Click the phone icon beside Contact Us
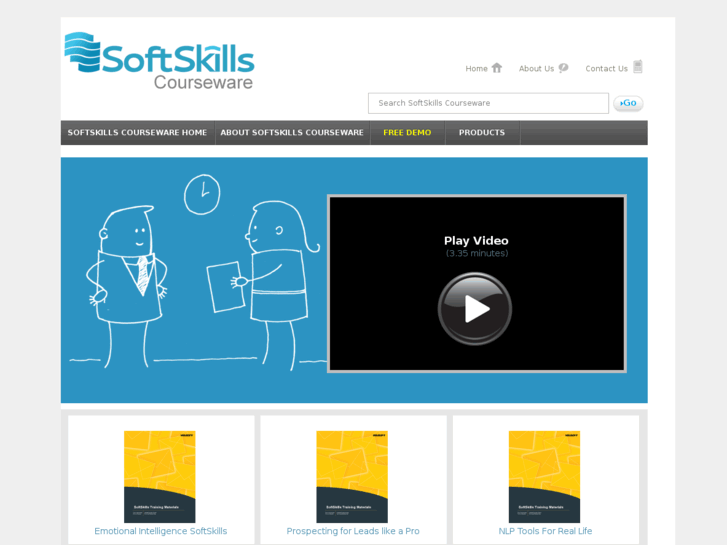Viewport: 727px width, 545px height. click(x=638, y=67)
